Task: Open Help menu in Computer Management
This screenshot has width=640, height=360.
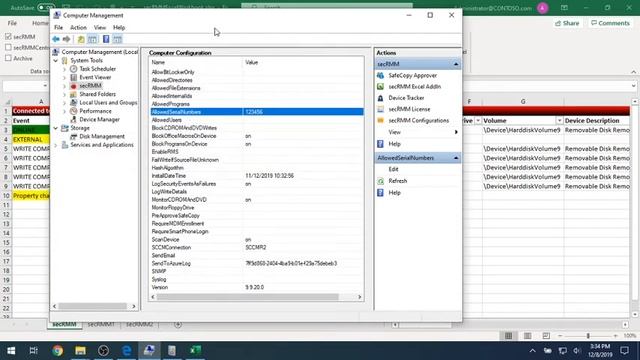Action: 119,27
